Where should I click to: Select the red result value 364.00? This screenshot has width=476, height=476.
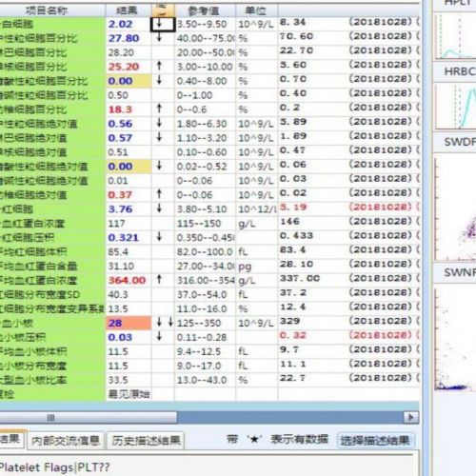coord(127,280)
